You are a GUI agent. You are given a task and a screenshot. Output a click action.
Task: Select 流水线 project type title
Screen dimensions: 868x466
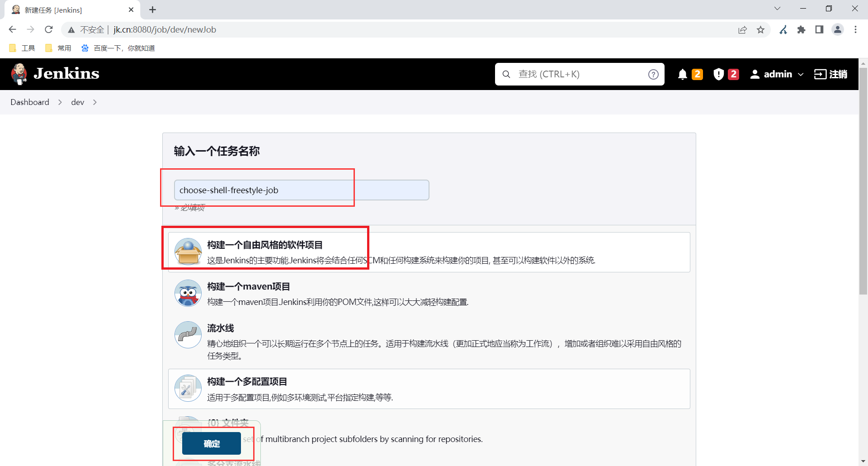tap(221, 328)
